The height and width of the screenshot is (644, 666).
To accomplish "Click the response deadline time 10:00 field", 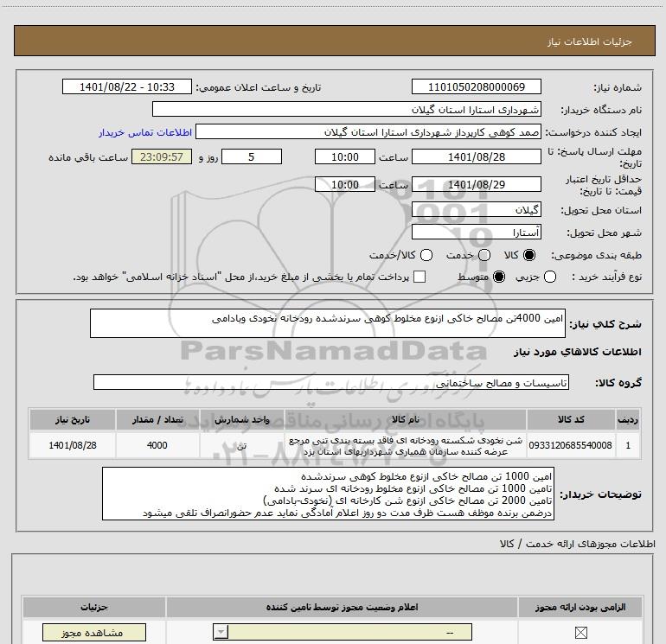I will pos(345,156).
